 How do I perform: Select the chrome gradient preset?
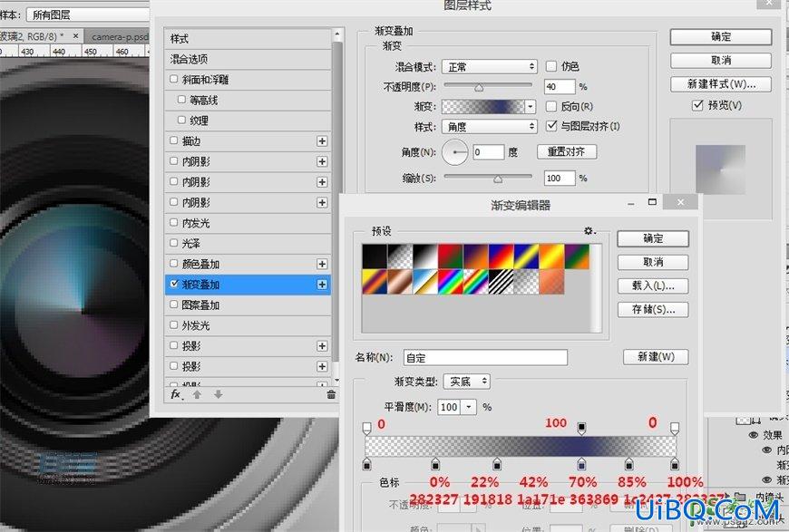(425, 282)
